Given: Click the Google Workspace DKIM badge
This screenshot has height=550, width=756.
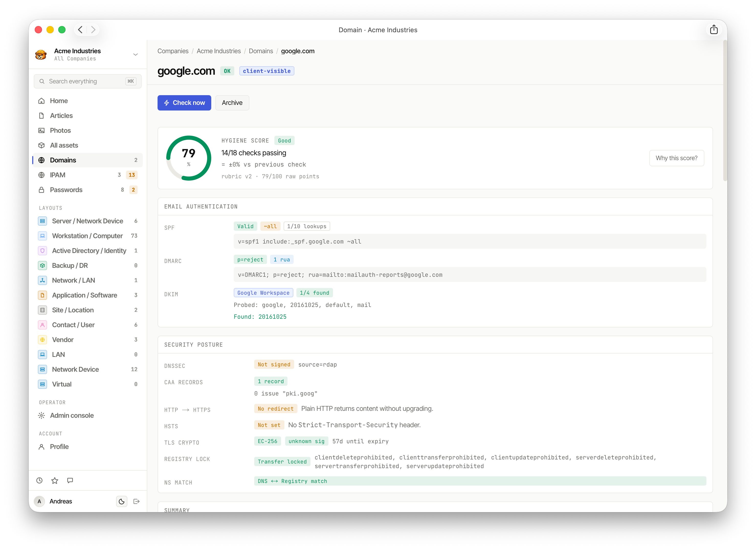Looking at the screenshot, I should point(263,293).
